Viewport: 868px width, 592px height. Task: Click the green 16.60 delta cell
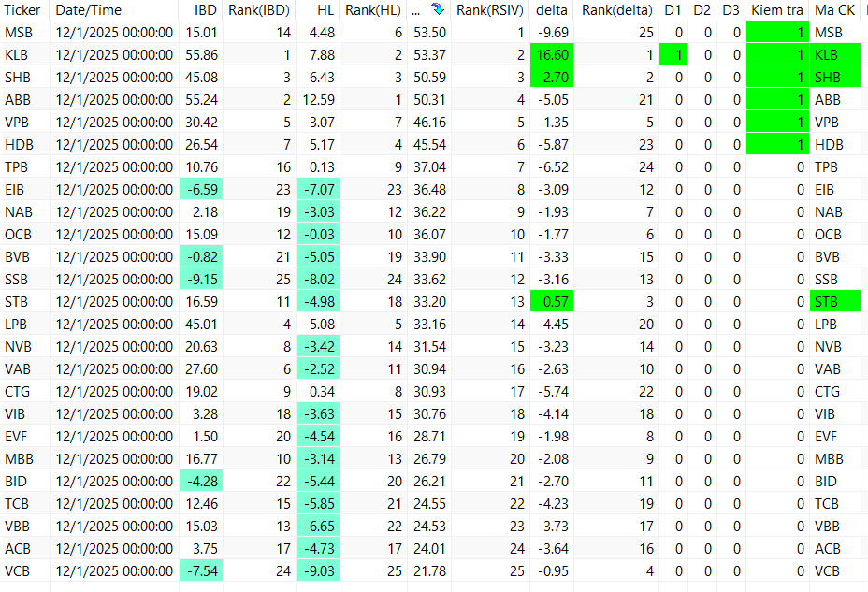[x=552, y=55]
